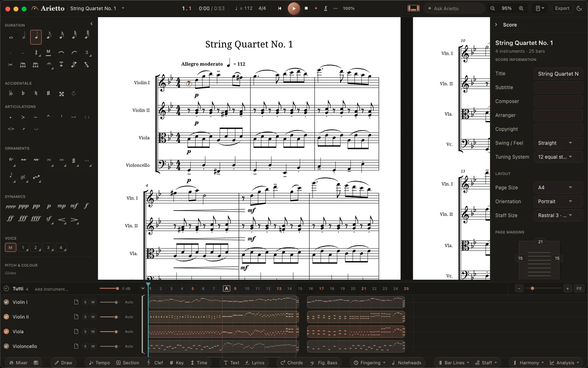Insert glissando ornament

pos(23,177)
